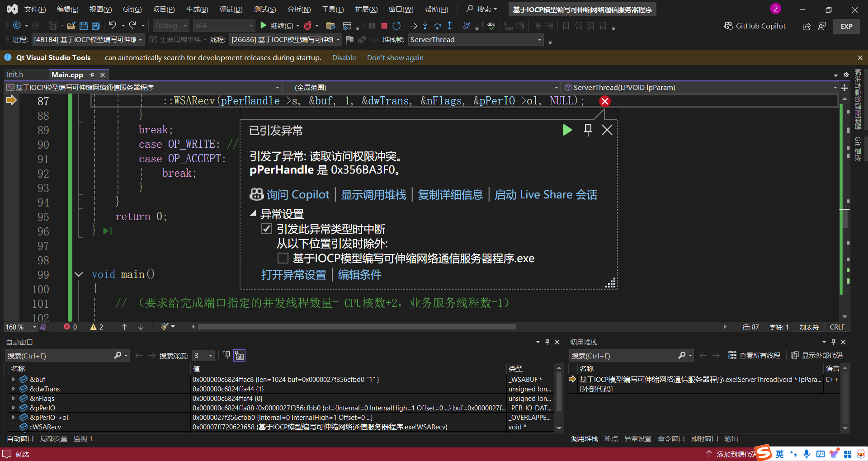
Task: Open the 调试(D) menu
Action: [x=231, y=9]
